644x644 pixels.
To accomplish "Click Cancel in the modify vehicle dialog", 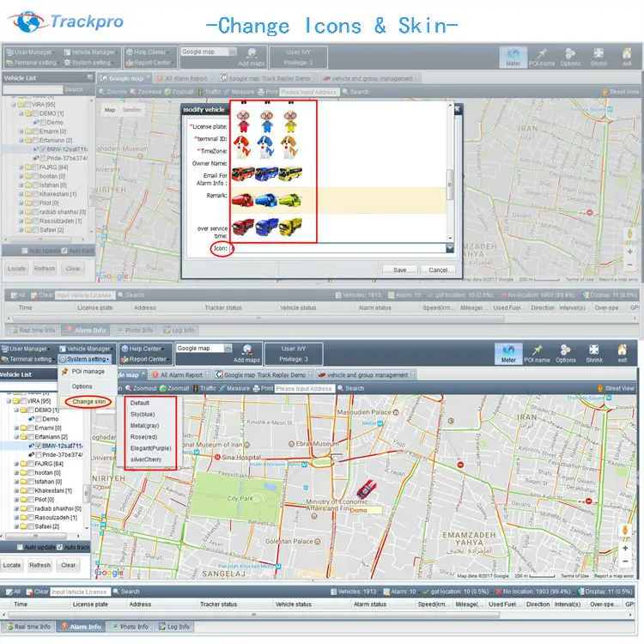I will [438, 270].
